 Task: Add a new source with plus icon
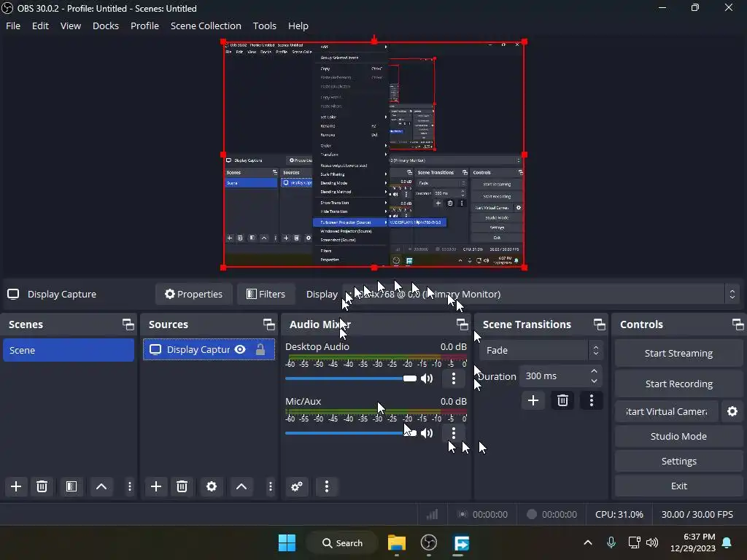(x=156, y=486)
